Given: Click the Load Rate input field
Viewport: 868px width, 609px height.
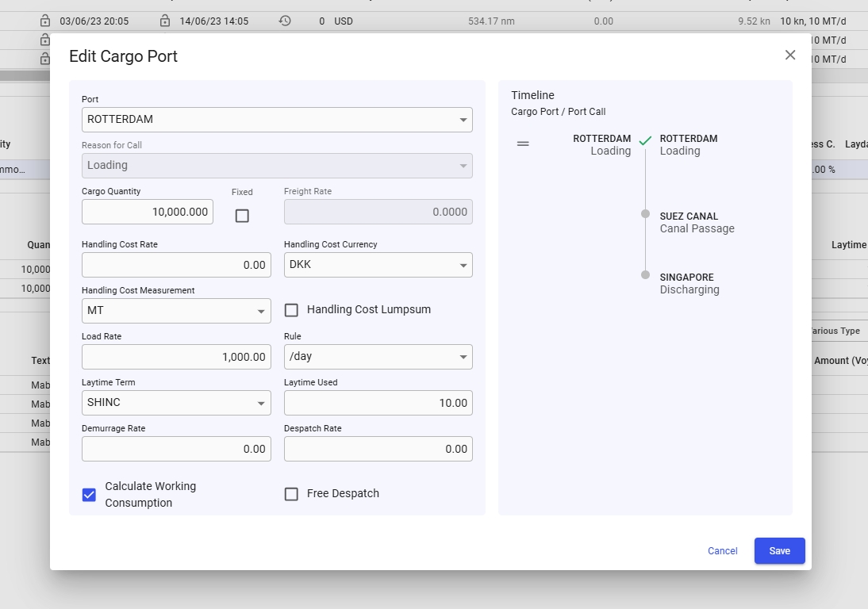Looking at the screenshot, I should click(176, 357).
